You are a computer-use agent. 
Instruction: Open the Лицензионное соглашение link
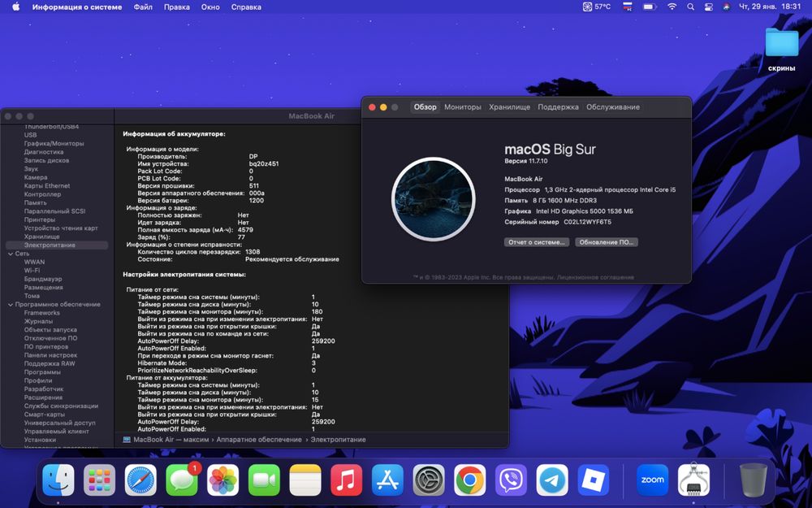tap(595, 277)
